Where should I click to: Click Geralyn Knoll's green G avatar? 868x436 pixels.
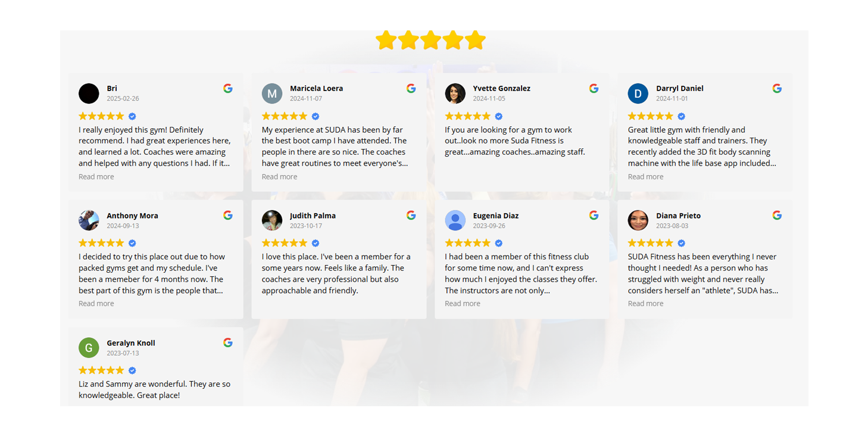point(89,348)
